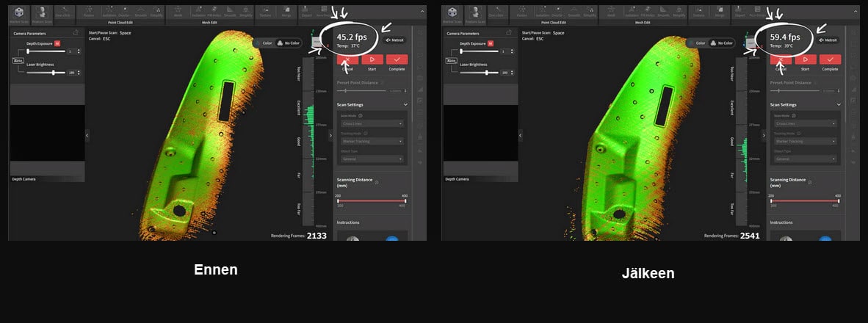The image size is (868, 323).
Task: Switch to No Color in Jälkeen viewport
Action: (723, 43)
